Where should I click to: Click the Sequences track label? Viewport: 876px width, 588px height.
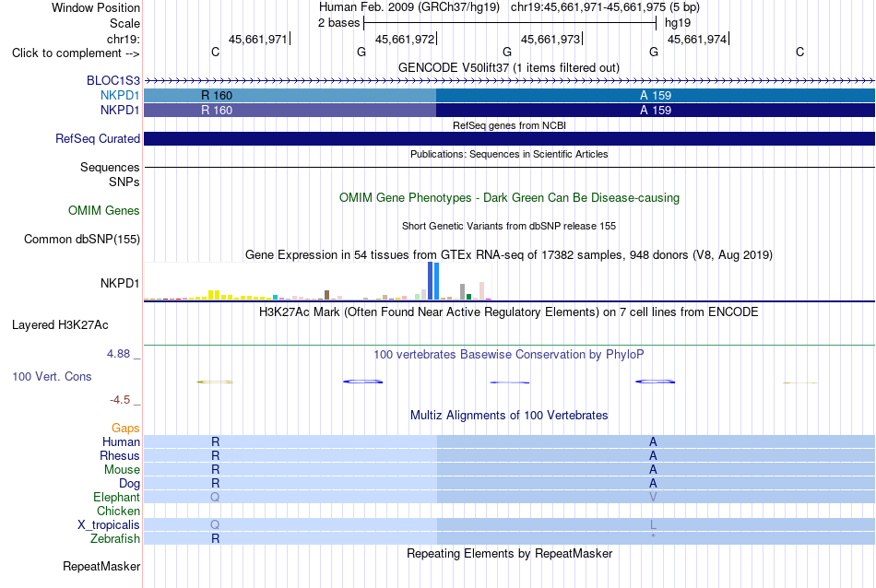110,167
